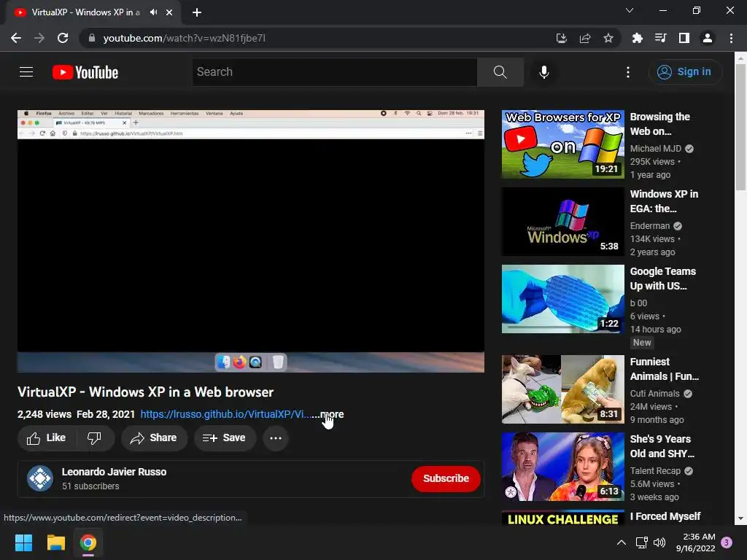The width and height of the screenshot is (747, 560).
Task: Open File Explorer from the taskbar
Action: click(x=55, y=542)
